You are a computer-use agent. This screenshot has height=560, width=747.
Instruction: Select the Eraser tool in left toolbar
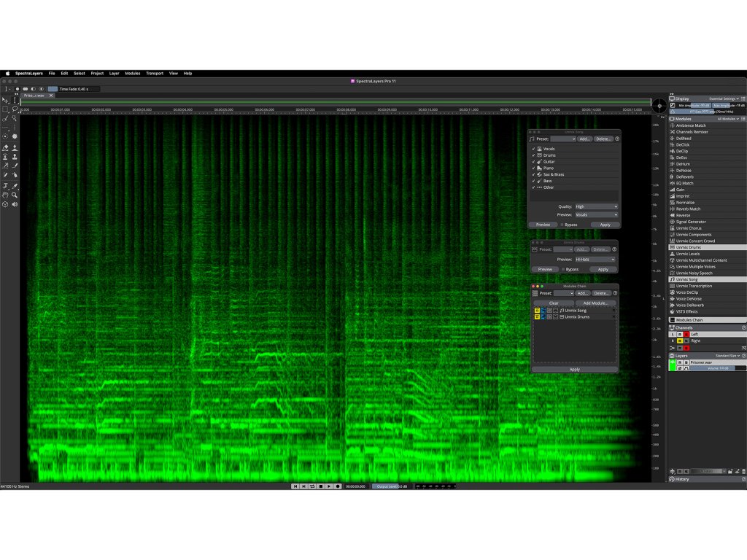coord(6,147)
